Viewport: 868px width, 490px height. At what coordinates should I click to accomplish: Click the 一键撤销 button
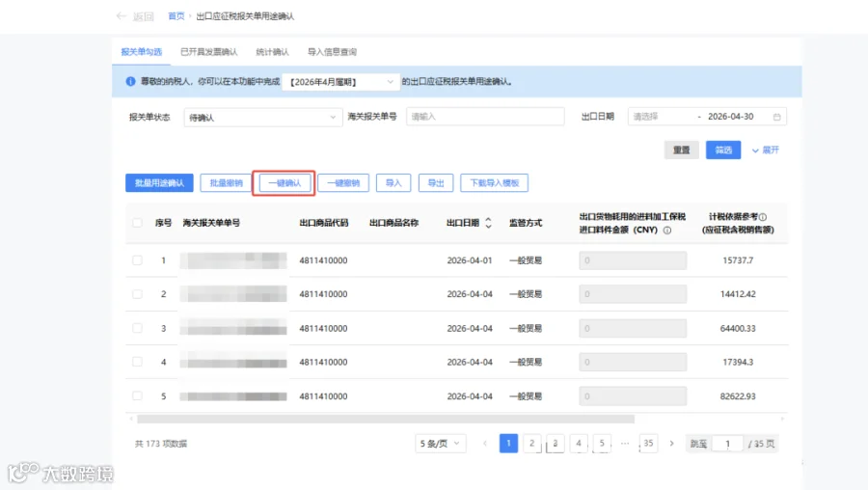tap(343, 182)
